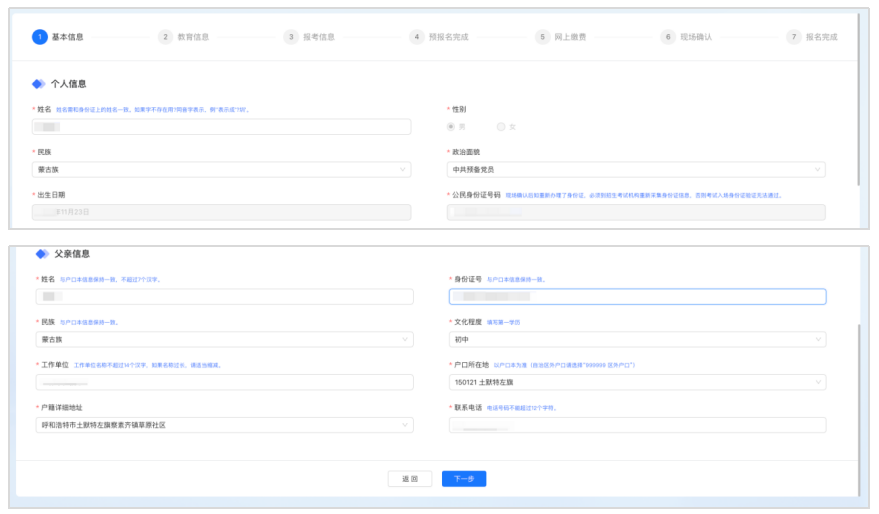Click the step 3 报考信息 circle icon
Image resolution: width=879 pixels, height=514 pixels.
click(291, 37)
